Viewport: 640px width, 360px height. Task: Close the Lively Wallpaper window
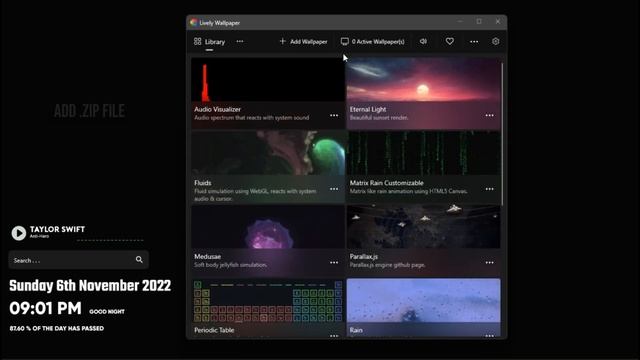(498, 22)
